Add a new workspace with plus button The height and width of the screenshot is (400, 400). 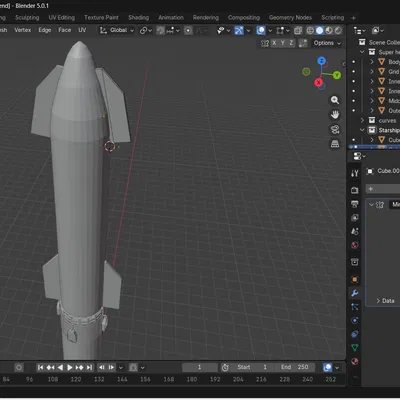[354, 18]
